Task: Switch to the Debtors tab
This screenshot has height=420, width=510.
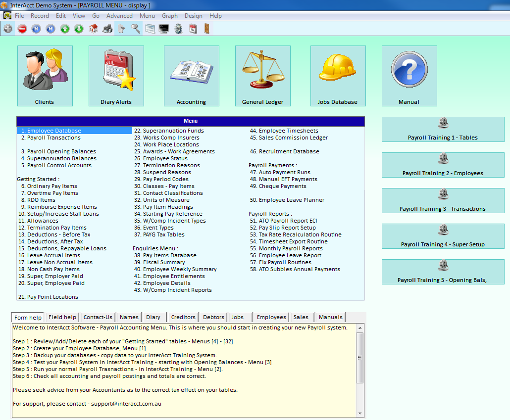Action: point(213,317)
